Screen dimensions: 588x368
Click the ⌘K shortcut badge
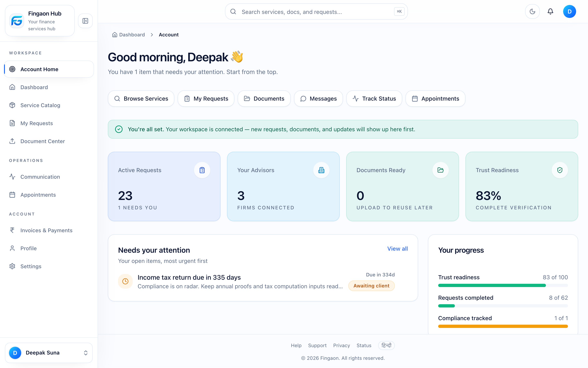(x=399, y=11)
